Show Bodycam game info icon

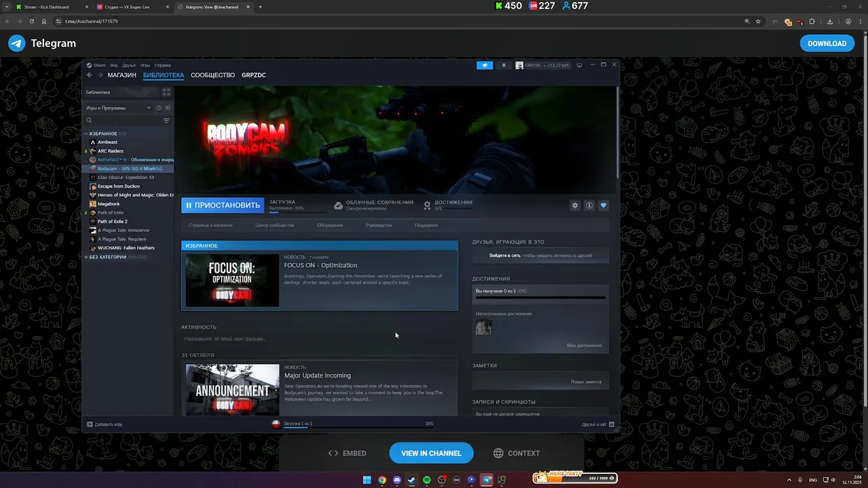point(589,205)
